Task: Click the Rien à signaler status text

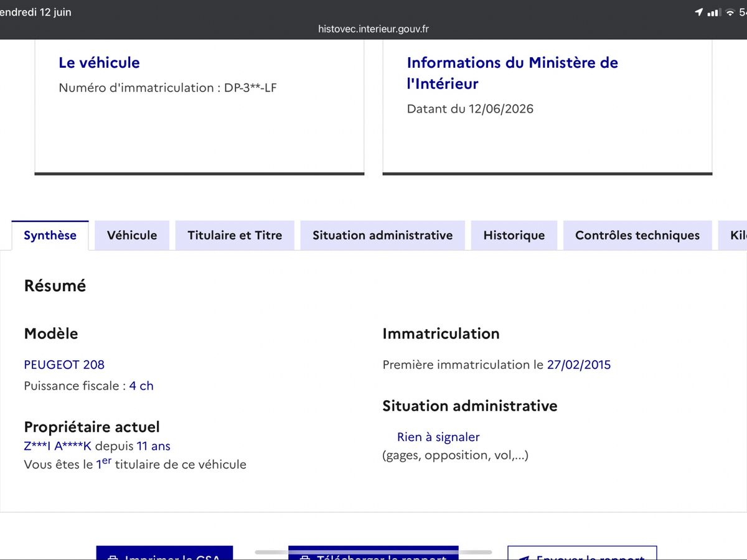Action: coord(438,437)
